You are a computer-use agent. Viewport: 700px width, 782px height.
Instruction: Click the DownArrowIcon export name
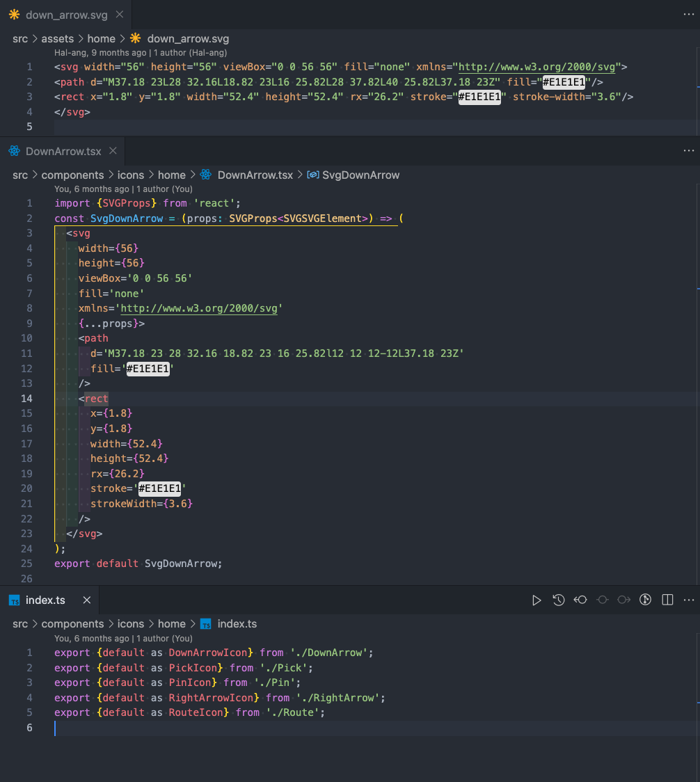click(207, 653)
